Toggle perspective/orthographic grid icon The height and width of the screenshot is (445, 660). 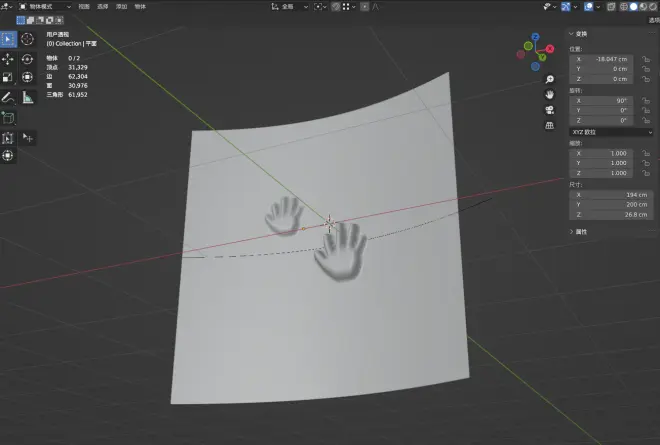pyautogui.click(x=549, y=126)
